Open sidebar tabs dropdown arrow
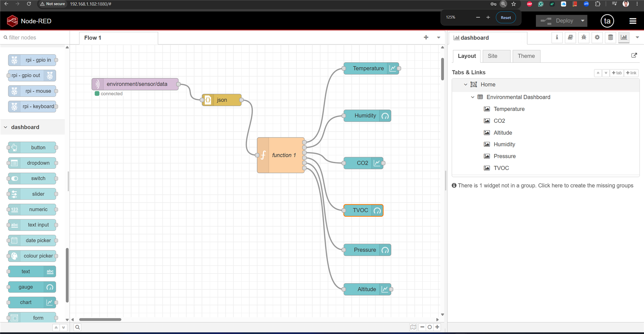Image resolution: width=644 pixels, height=334 pixels. (637, 38)
